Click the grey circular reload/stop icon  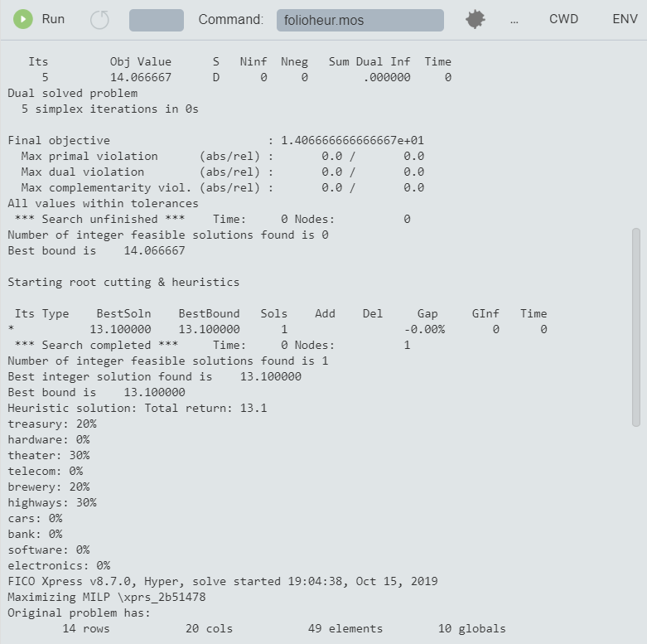(x=99, y=20)
